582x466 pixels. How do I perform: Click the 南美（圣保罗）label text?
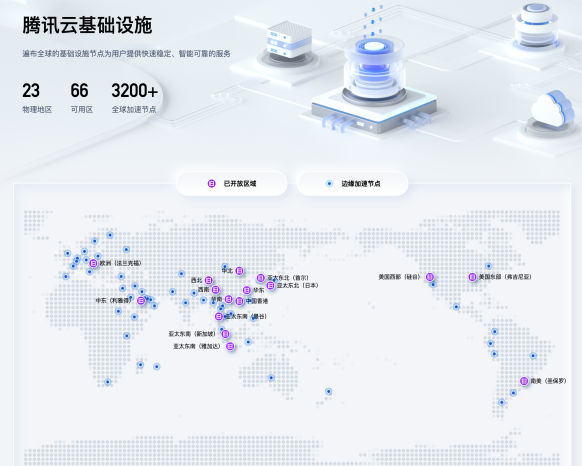[548, 381]
